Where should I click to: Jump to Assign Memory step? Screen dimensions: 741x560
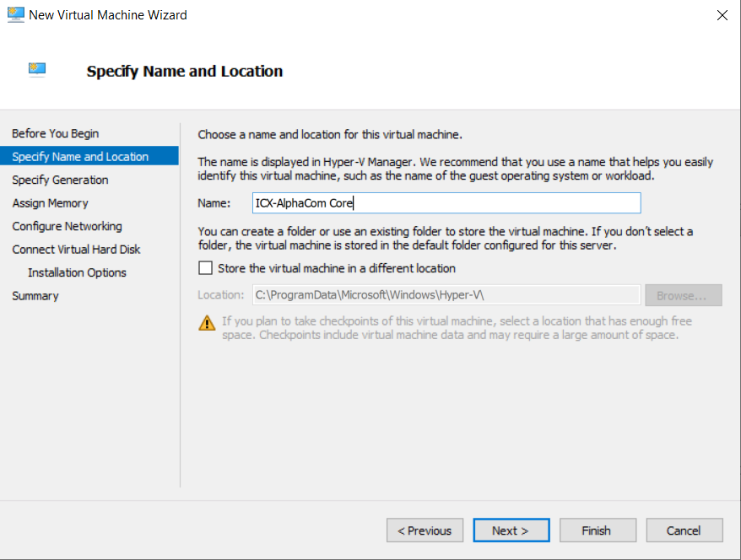point(50,203)
